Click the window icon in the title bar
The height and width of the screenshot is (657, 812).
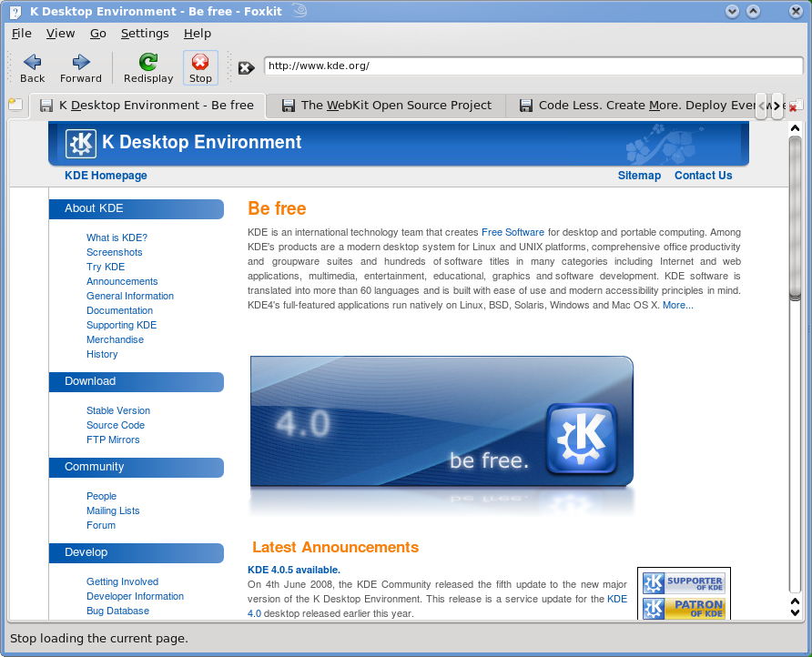[x=15, y=12]
